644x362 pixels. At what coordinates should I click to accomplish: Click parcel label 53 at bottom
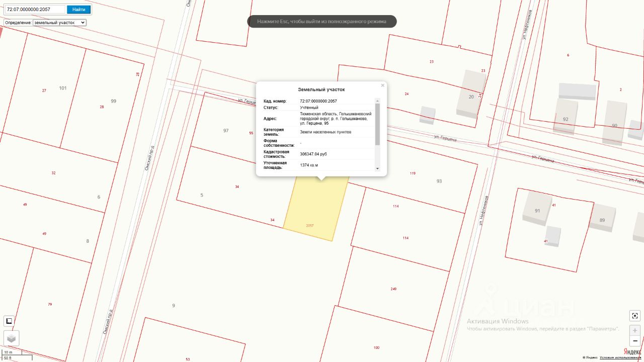tap(188, 359)
